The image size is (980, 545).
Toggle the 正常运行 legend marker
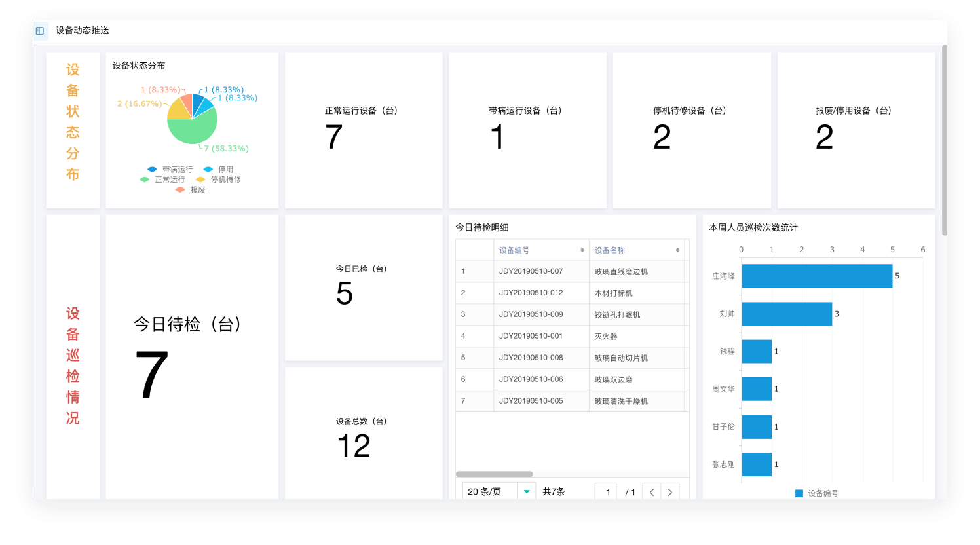click(145, 179)
